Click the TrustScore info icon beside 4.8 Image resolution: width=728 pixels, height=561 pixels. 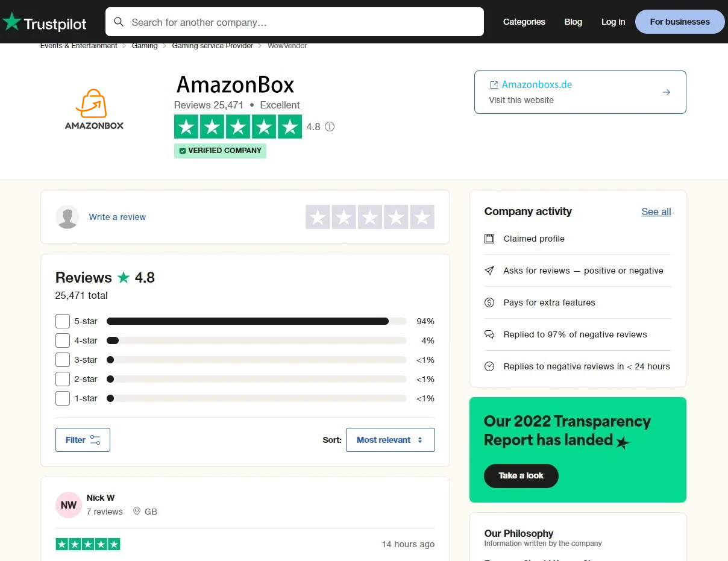coord(330,127)
